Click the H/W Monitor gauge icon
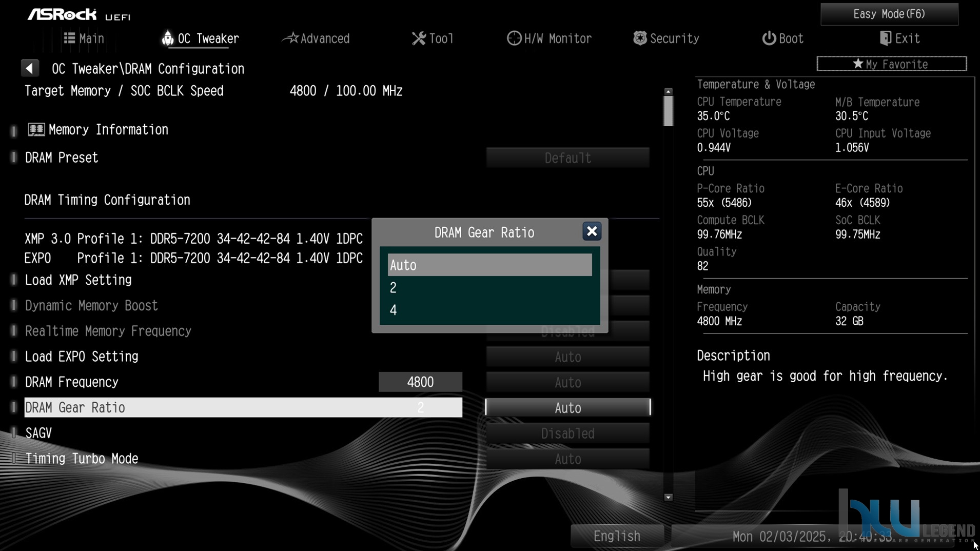 coord(514,38)
